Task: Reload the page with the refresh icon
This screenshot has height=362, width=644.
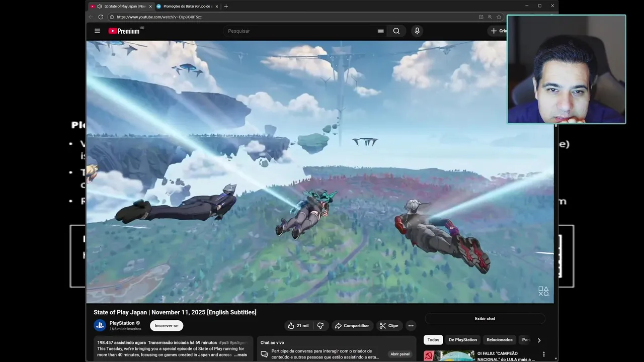Action: tap(101, 17)
